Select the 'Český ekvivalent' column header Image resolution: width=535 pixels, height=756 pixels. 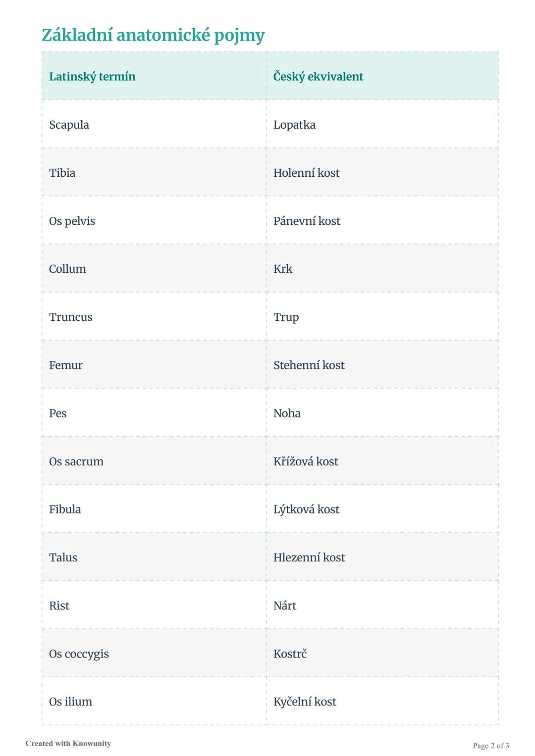tap(318, 77)
